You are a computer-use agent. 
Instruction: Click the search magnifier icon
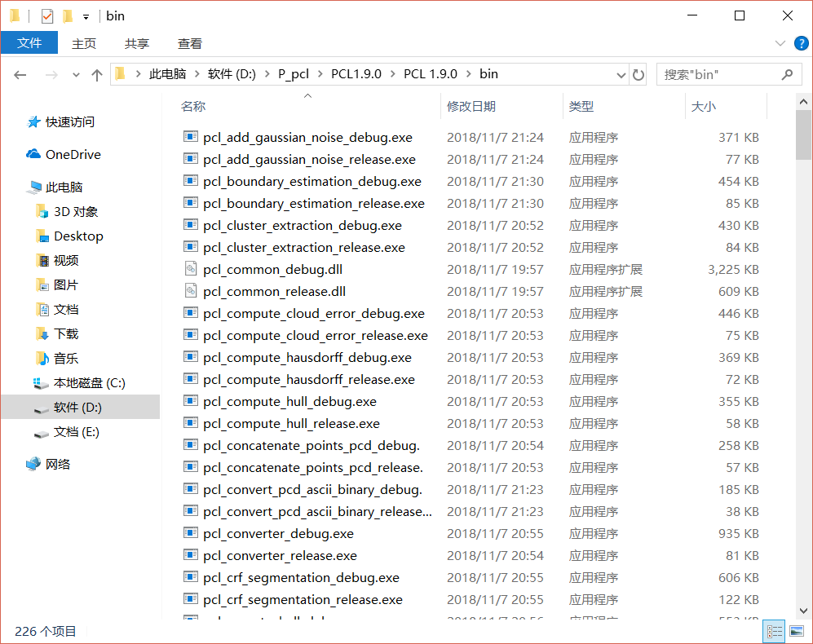pyautogui.click(x=787, y=75)
